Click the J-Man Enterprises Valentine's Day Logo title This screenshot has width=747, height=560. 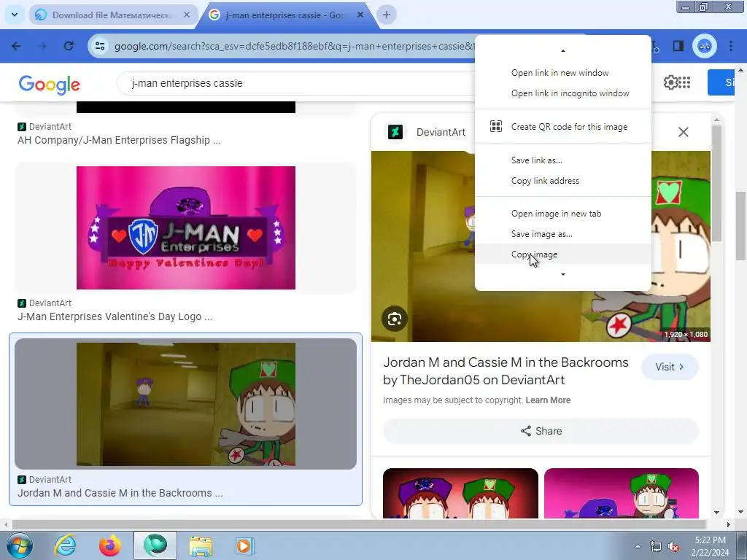(115, 316)
